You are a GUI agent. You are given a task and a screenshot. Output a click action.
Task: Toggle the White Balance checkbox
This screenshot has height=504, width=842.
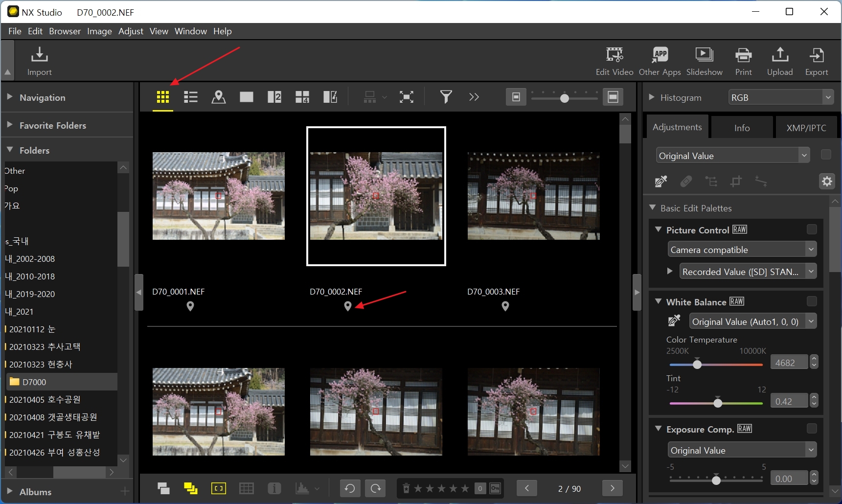coord(812,301)
